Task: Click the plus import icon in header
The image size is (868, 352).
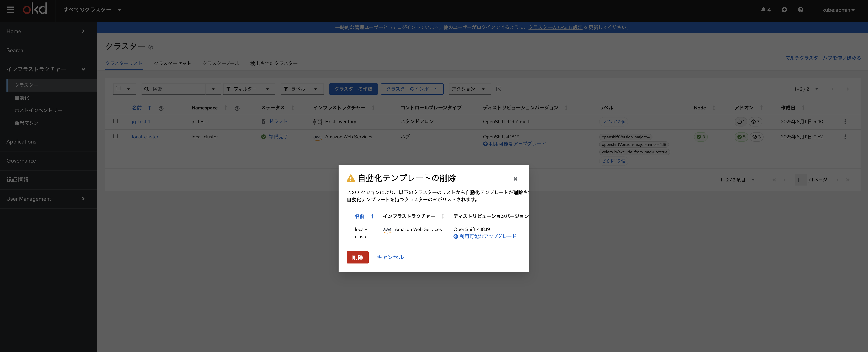Action: click(x=784, y=10)
